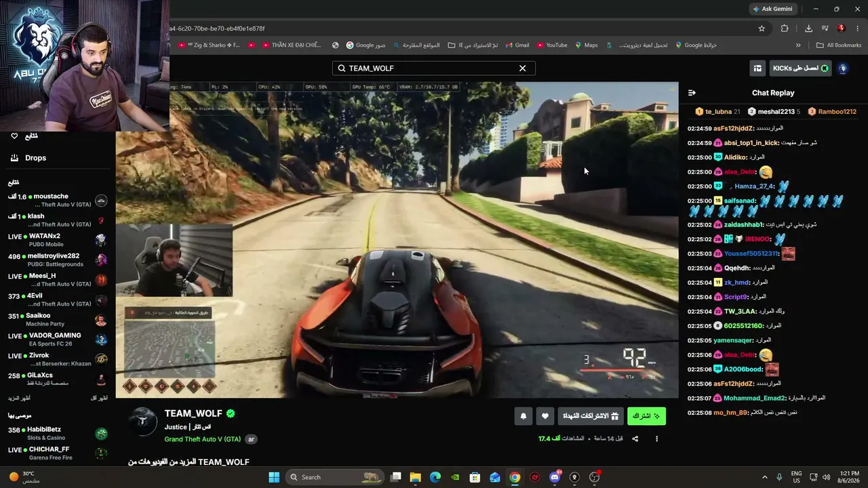
Task: Open the Grand Theft Auto V category link
Action: [203, 439]
